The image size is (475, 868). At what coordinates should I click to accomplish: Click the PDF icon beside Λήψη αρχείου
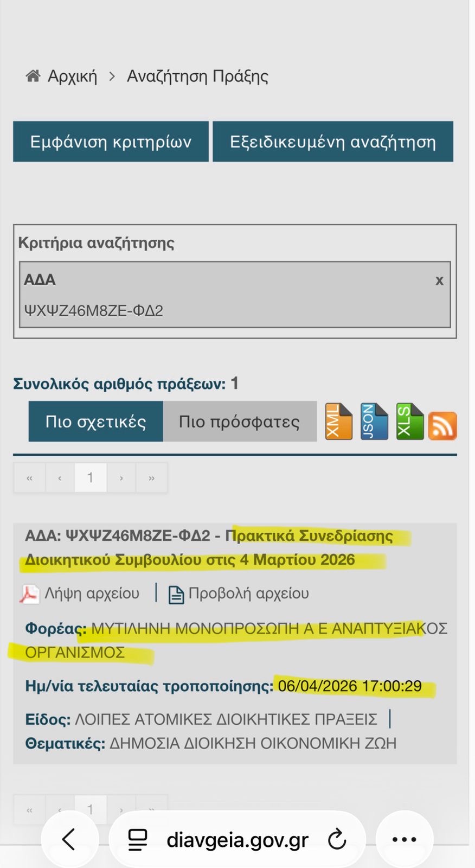pyautogui.click(x=29, y=594)
